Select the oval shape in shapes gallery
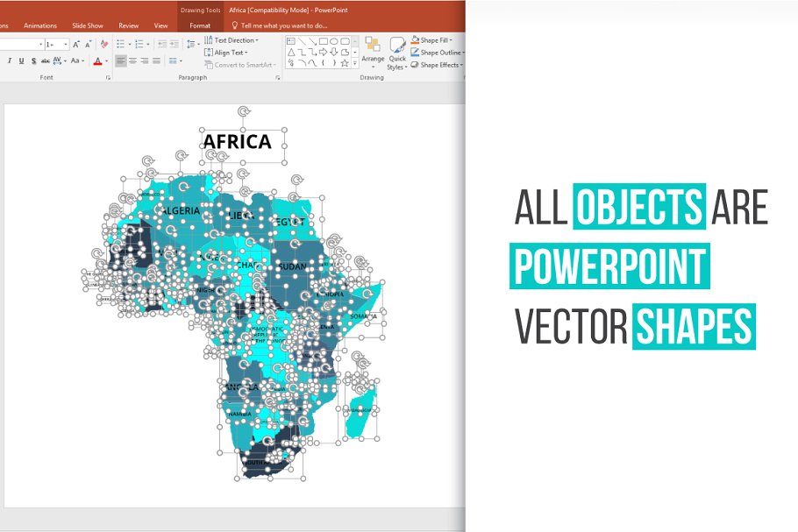The height and width of the screenshot is (532, 798). [x=334, y=41]
